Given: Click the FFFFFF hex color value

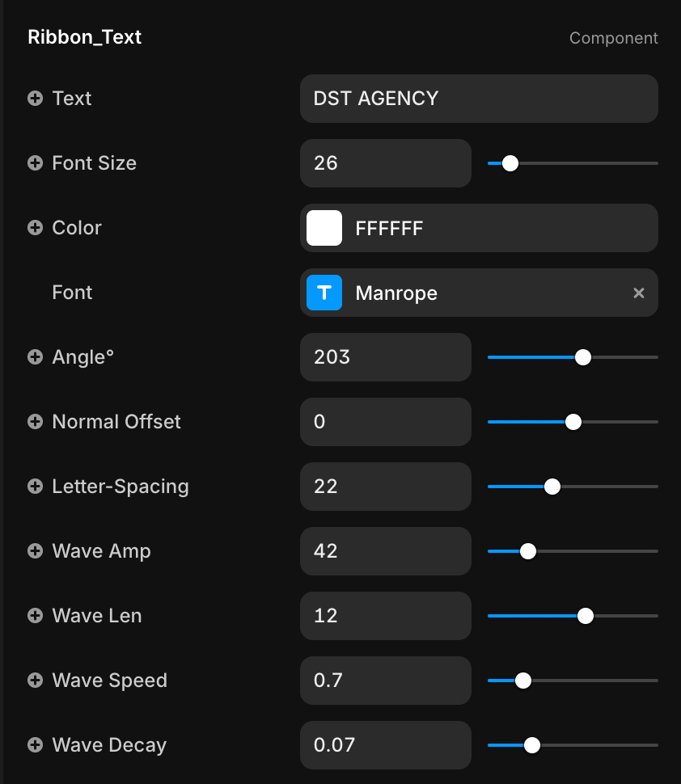Looking at the screenshot, I should click(x=389, y=229).
